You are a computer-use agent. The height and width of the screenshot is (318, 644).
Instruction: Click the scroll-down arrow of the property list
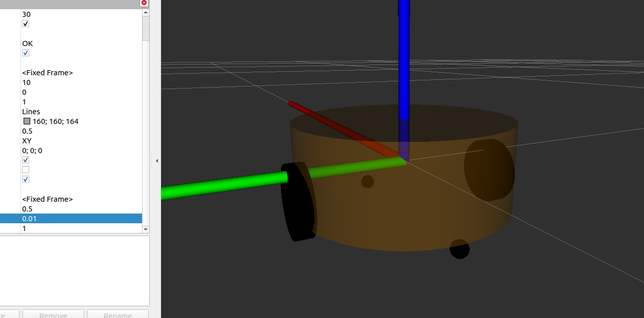pyautogui.click(x=146, y=229)
